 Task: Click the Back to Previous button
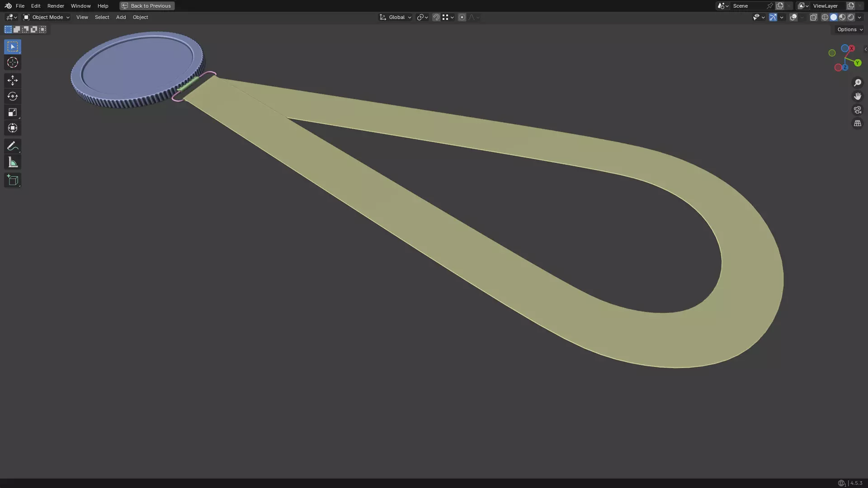(x=147, y=6)
